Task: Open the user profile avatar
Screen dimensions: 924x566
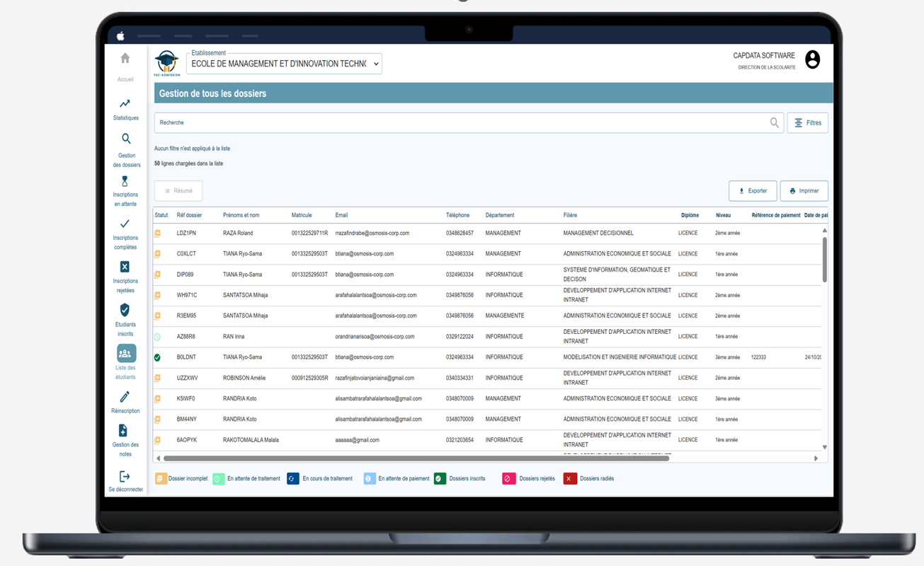Action: (812, 60)
